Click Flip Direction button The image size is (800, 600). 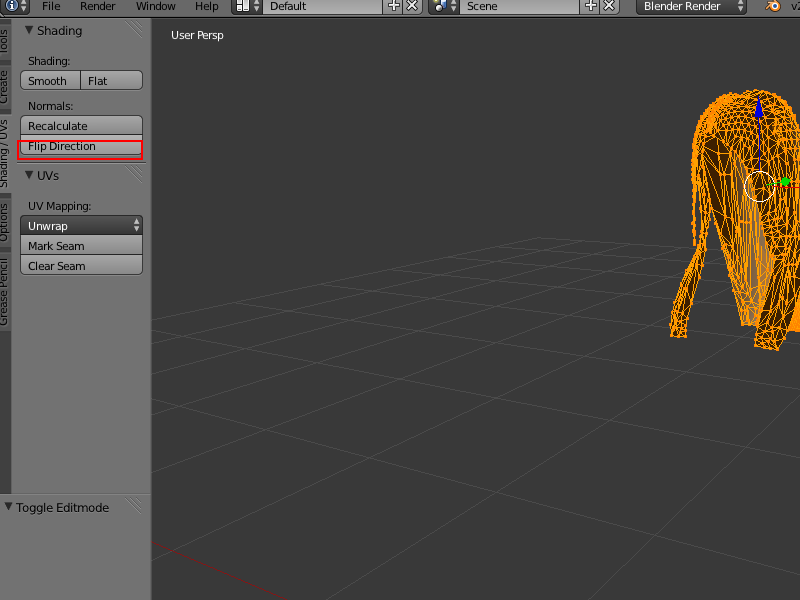(x=81, y=146)
